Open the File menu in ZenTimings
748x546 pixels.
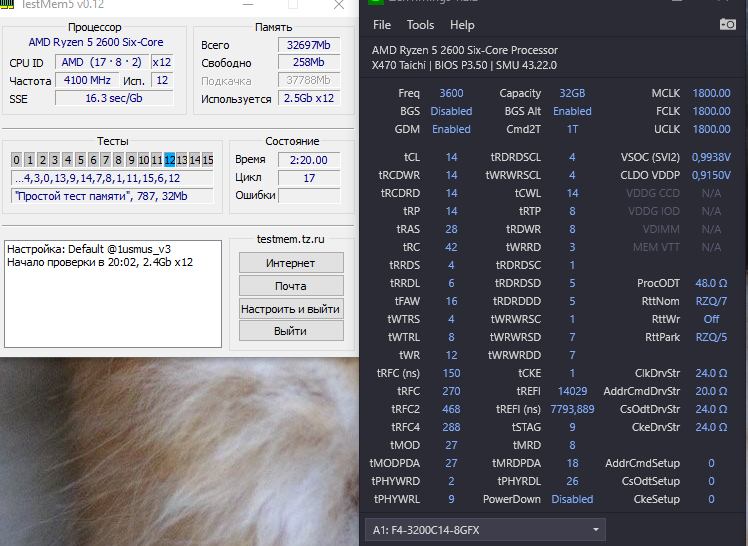(382, 25)
